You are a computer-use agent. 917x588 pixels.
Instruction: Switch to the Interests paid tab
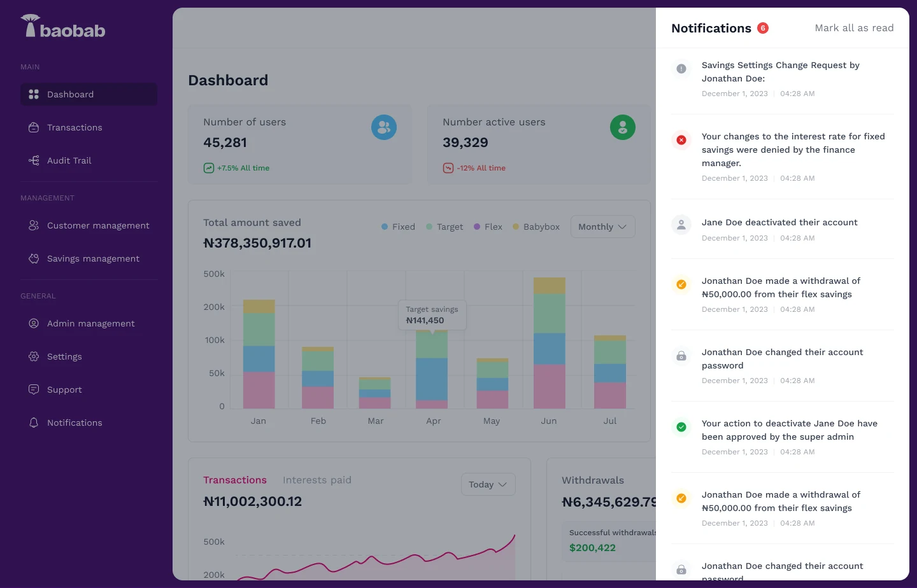pyautogui.click(x=317, y=480)
